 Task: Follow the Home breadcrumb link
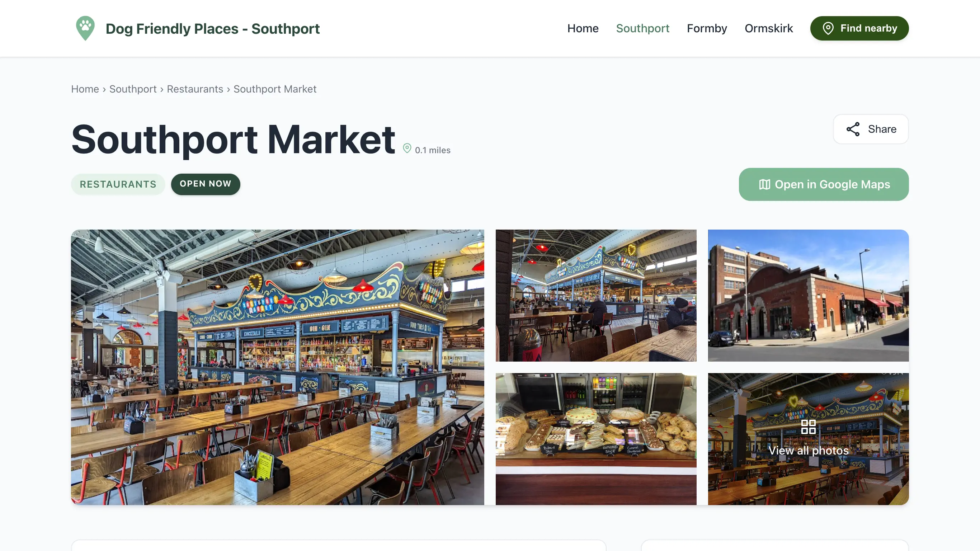point(85,89)
